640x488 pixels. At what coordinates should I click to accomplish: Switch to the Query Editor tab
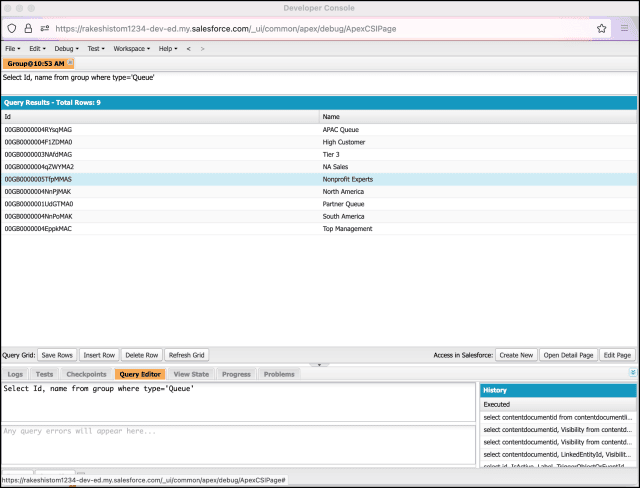click(x=140, y=374)
